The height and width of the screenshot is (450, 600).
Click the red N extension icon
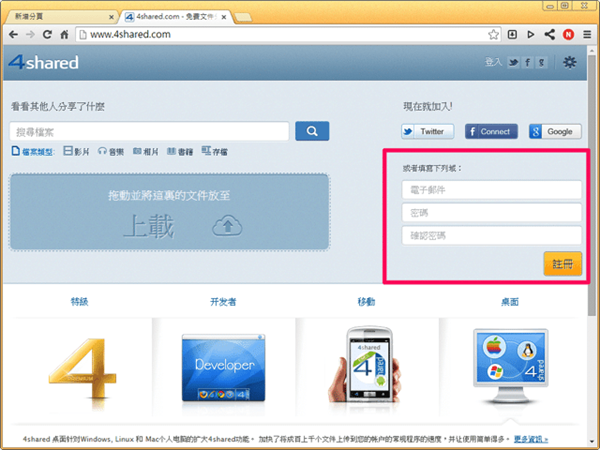pyautogui.click(x=569, y=34)
